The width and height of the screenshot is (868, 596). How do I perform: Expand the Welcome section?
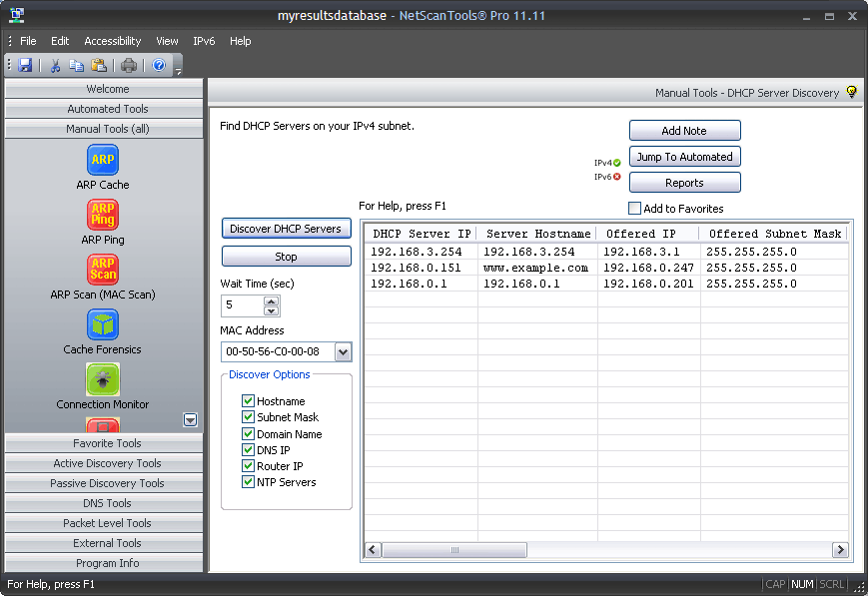[104, 89]
